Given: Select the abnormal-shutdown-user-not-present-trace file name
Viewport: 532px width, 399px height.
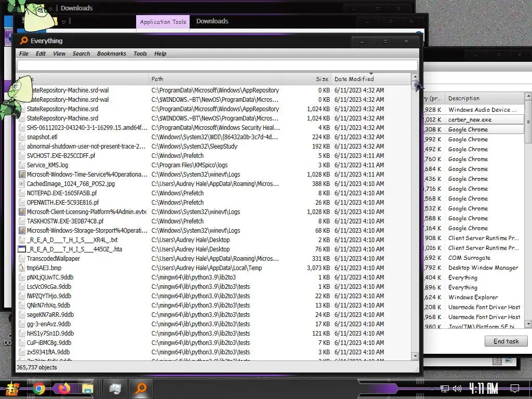Looking at the screenshot, I should click(x=86, y=147).
